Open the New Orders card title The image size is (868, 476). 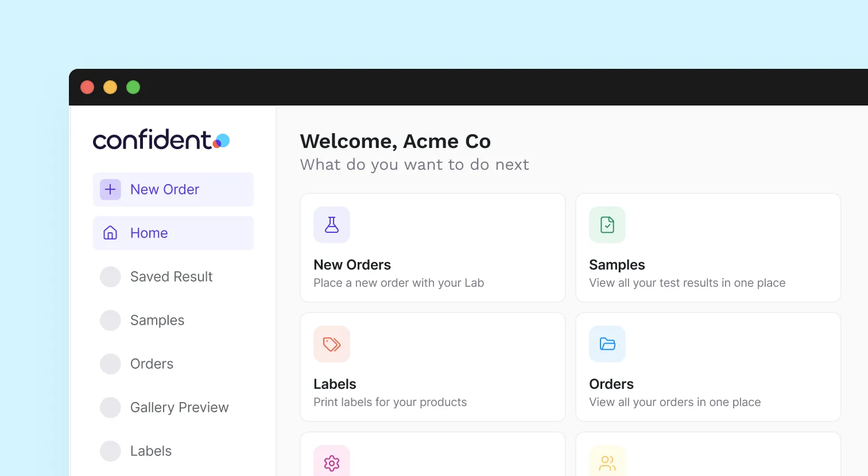pyautogui.click(x=352, y=264)
